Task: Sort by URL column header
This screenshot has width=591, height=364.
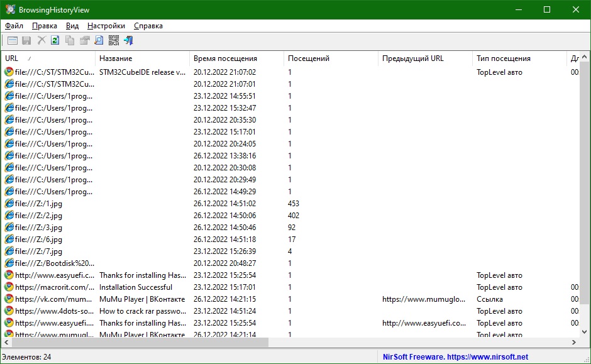Action: tap(48, 58)
